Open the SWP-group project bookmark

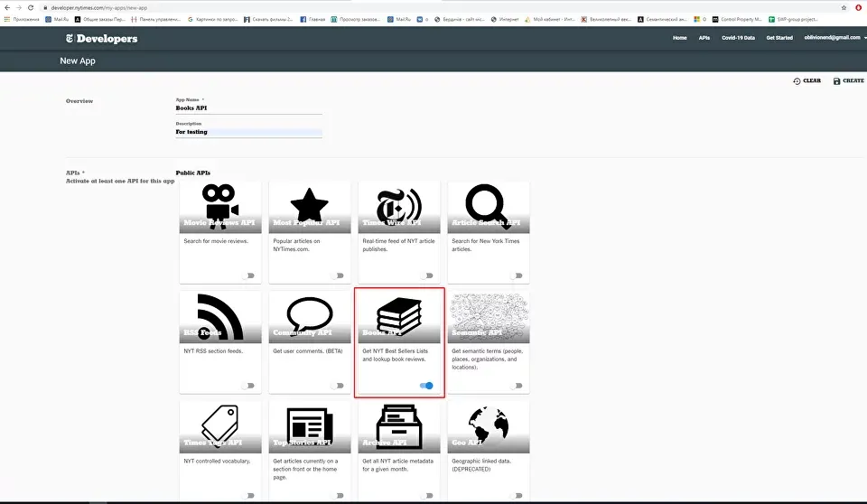pos(793,19)
